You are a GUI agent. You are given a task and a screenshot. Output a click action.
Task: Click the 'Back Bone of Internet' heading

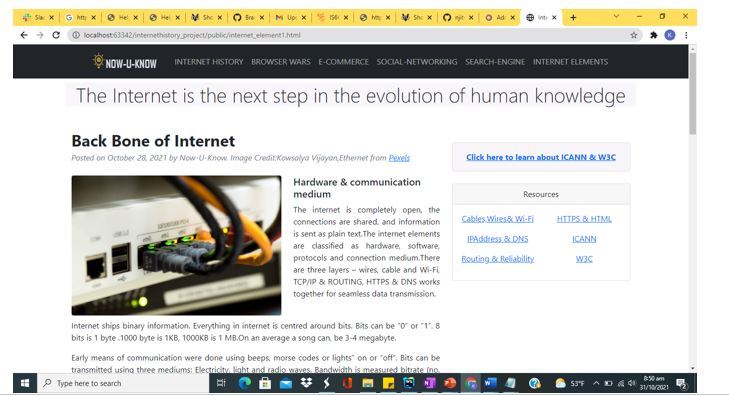(153, 141)
